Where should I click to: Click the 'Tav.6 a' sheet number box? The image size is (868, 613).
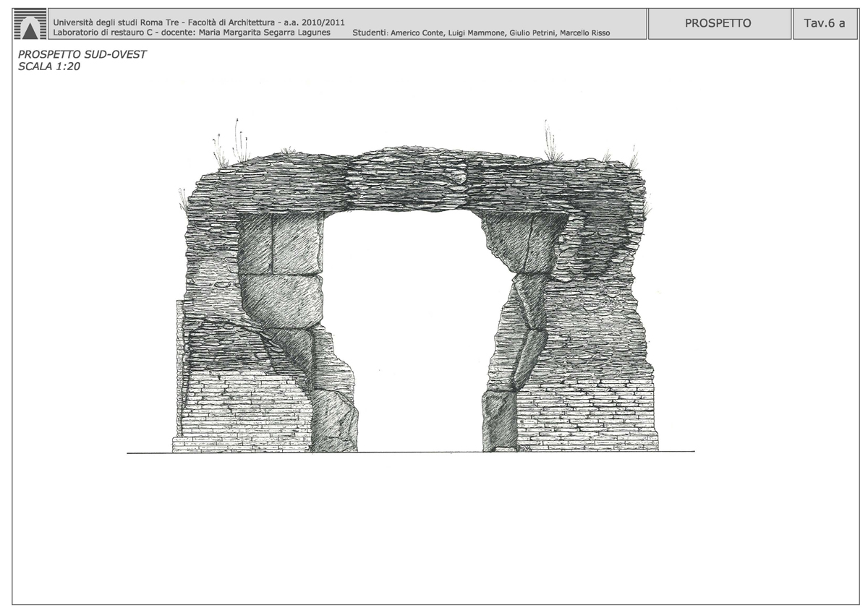824,24
